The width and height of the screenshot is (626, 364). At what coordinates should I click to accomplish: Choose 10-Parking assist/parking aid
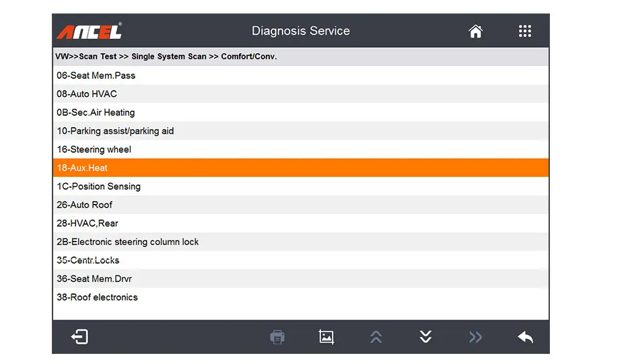coord(115,131)
